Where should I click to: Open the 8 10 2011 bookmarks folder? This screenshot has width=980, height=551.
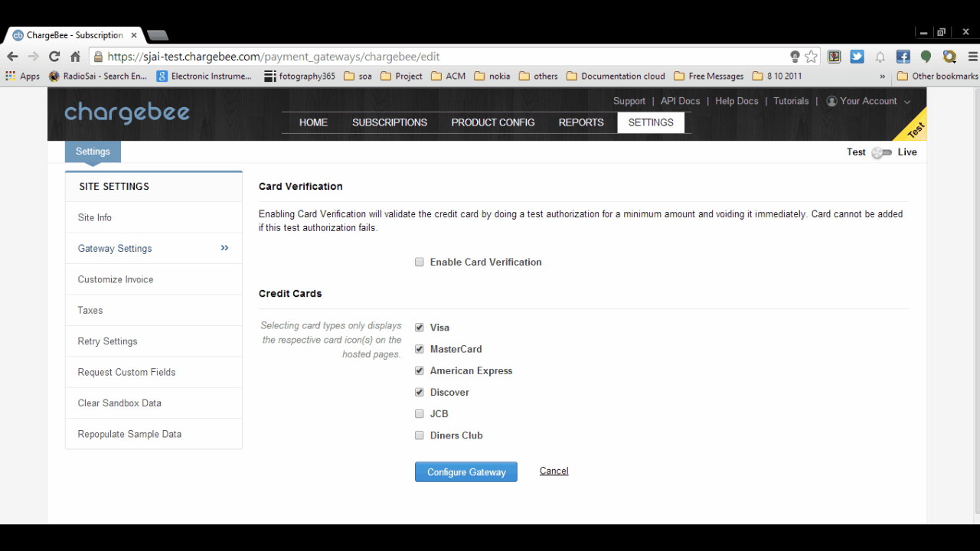coord(777,77)
